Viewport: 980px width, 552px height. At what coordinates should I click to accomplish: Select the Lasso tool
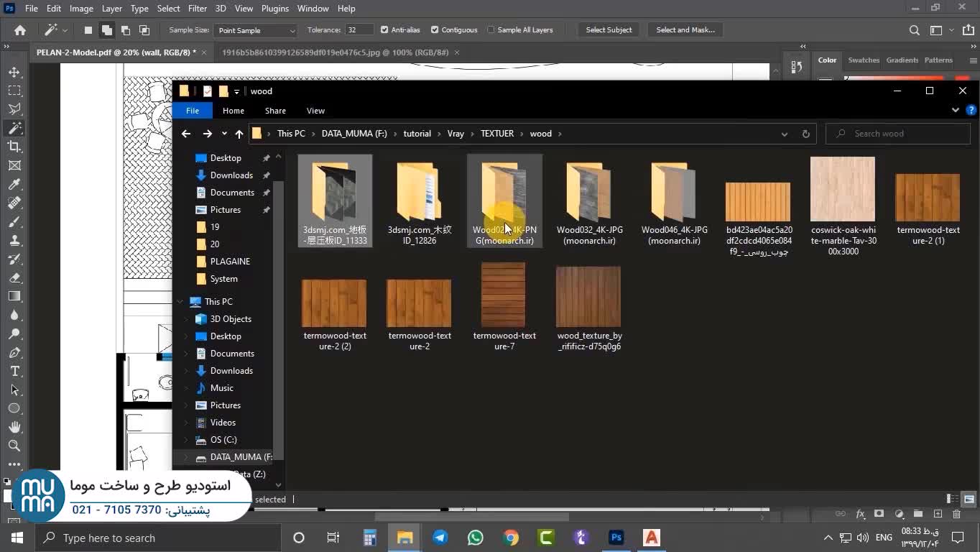pos(14,109)
